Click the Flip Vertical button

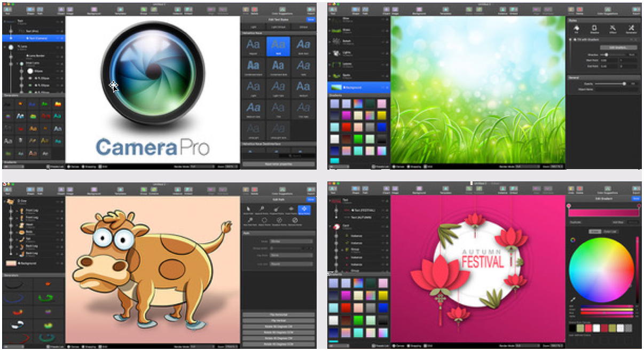pos(278,321)
